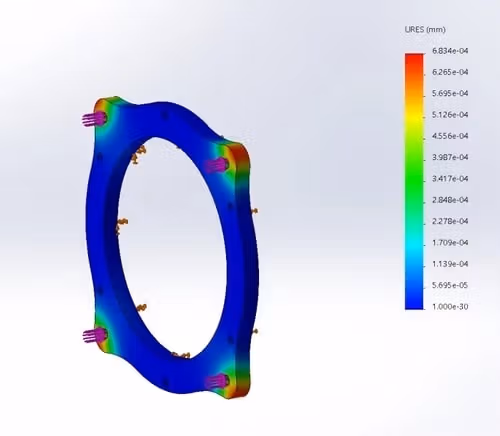Click the legend value 5.695e-05
The height and width of the screenshot is (436, 500).
450,285
